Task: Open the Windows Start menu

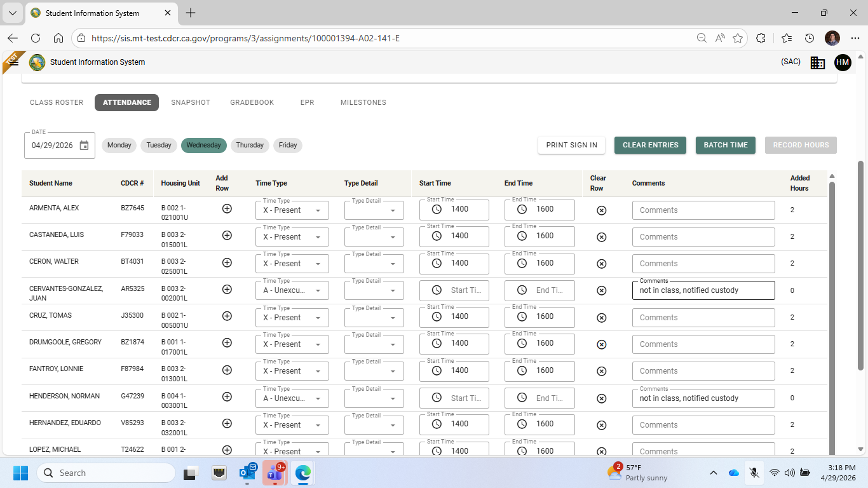Action: (21, 473)
